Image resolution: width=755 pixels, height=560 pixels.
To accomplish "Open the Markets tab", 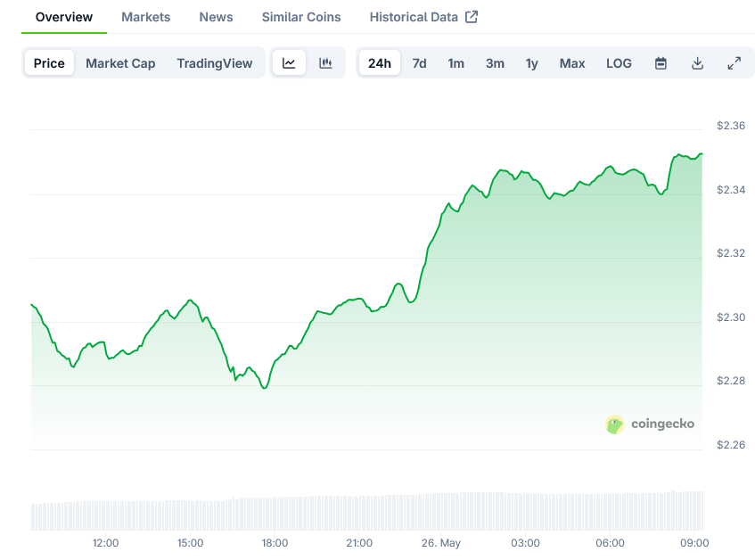I will point(146,17).
